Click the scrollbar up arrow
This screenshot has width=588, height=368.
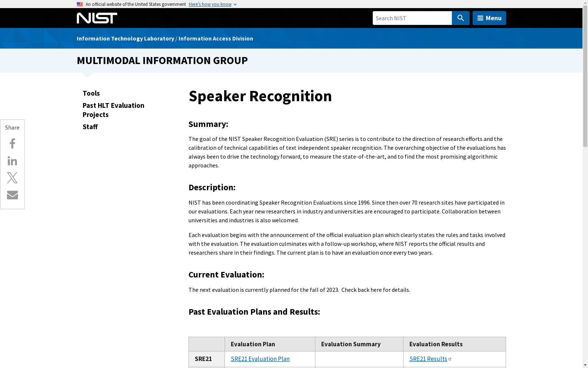(585, 3)
